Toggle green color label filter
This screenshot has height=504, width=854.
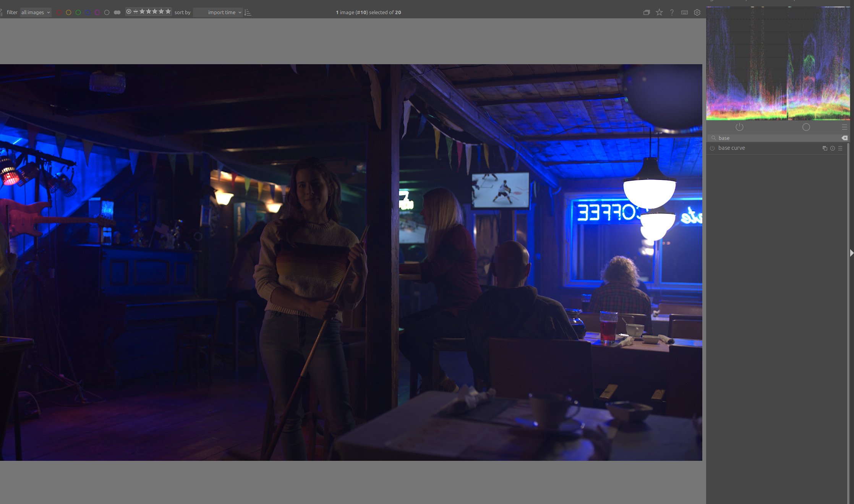[x=78, y=13]
